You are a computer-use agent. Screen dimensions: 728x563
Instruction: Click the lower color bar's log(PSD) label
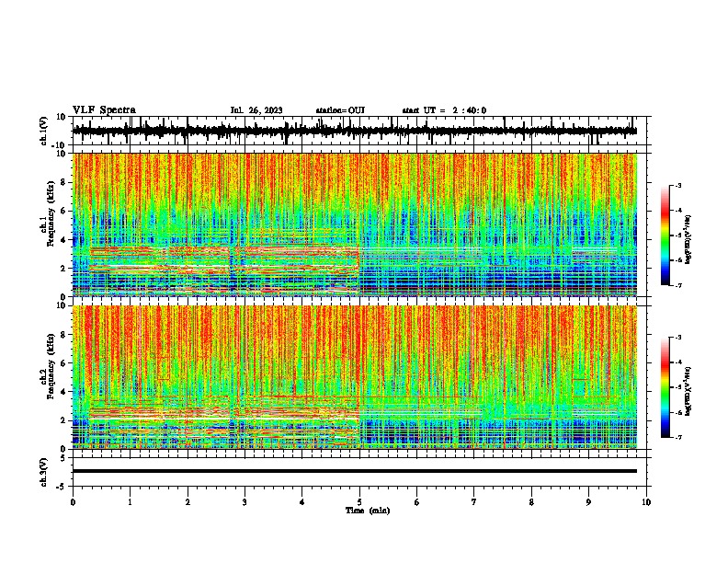tap(688, 391)
